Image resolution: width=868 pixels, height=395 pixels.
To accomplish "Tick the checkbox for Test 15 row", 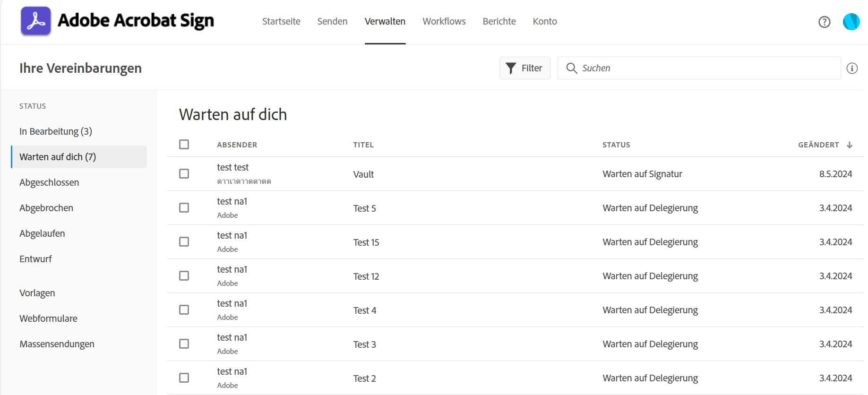I will [x=184, y=242].
